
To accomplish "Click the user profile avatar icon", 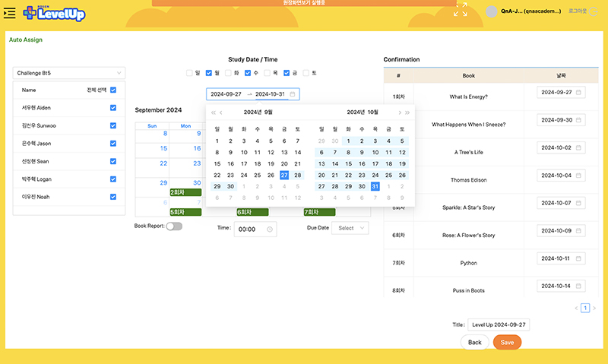I will [x=492, y=11].
